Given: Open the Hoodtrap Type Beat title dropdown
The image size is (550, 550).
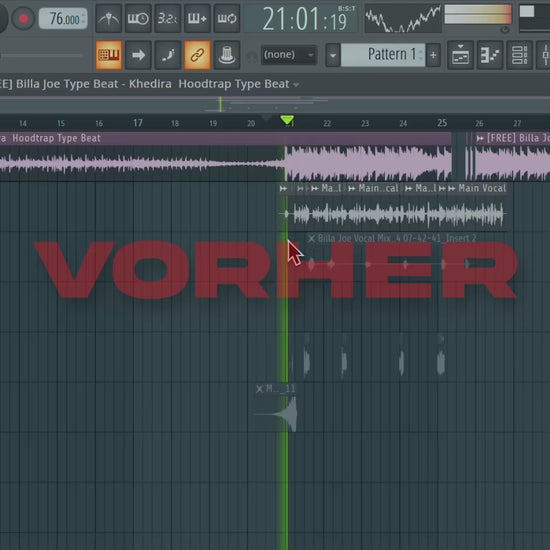Looking at the screenshot, I should pos(296,85).
